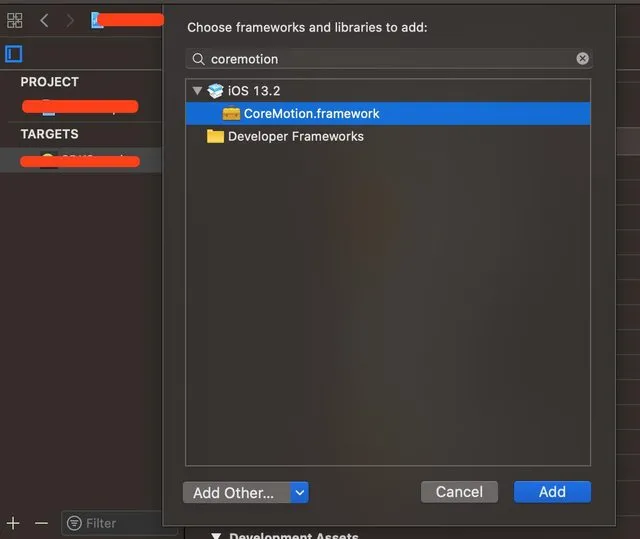Cancel the framework chooser dialog
Image resolution: width=640 pixels, height=539 pixels.
tap(459, 492)
